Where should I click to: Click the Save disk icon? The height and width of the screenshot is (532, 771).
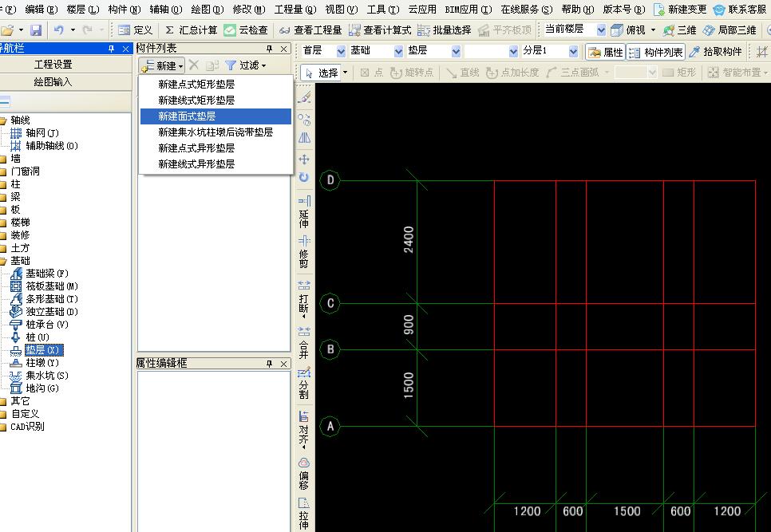[35, 30]
